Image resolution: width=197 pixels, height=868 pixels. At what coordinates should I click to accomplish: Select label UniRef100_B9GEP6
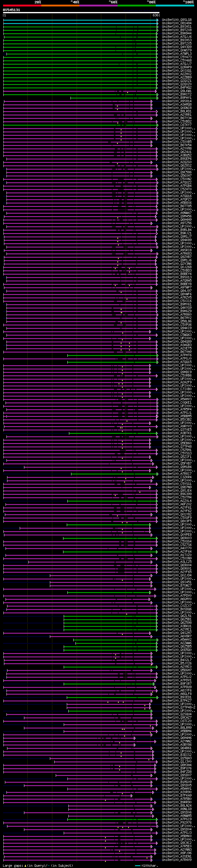(x=177, y=159)
